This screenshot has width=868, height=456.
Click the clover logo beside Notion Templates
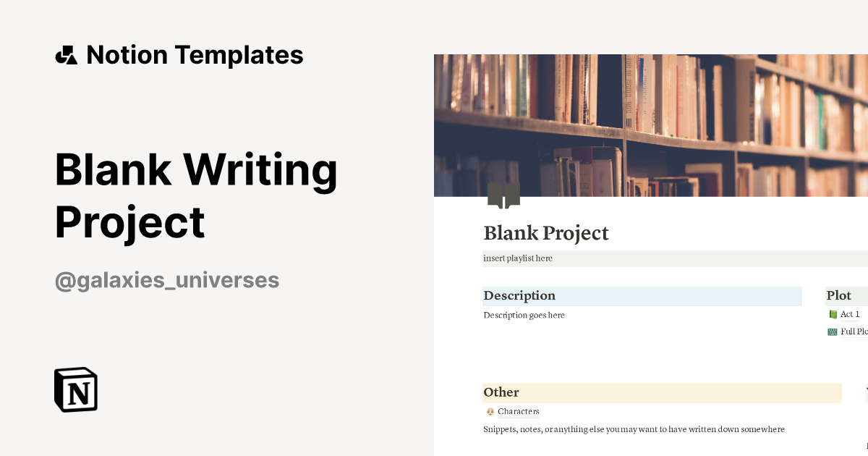click(66, 54)
